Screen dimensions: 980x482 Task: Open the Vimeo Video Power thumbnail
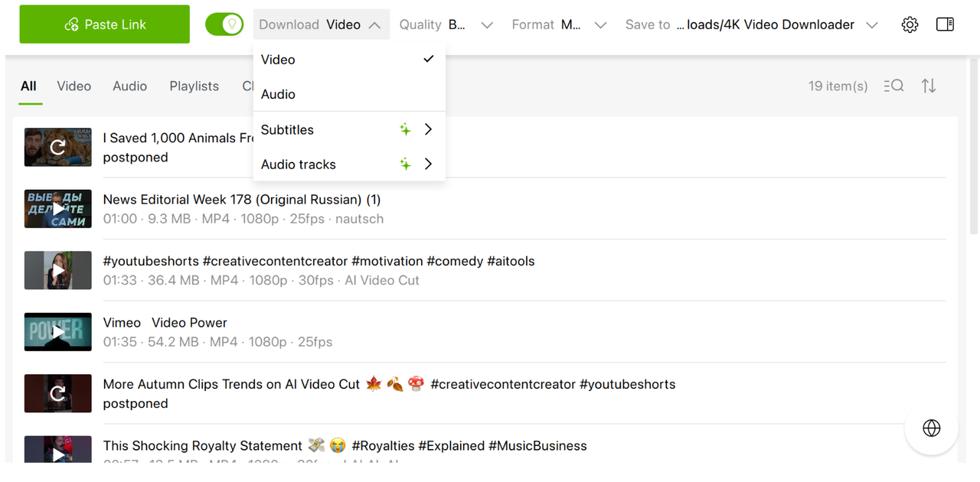tap(58, 332)
